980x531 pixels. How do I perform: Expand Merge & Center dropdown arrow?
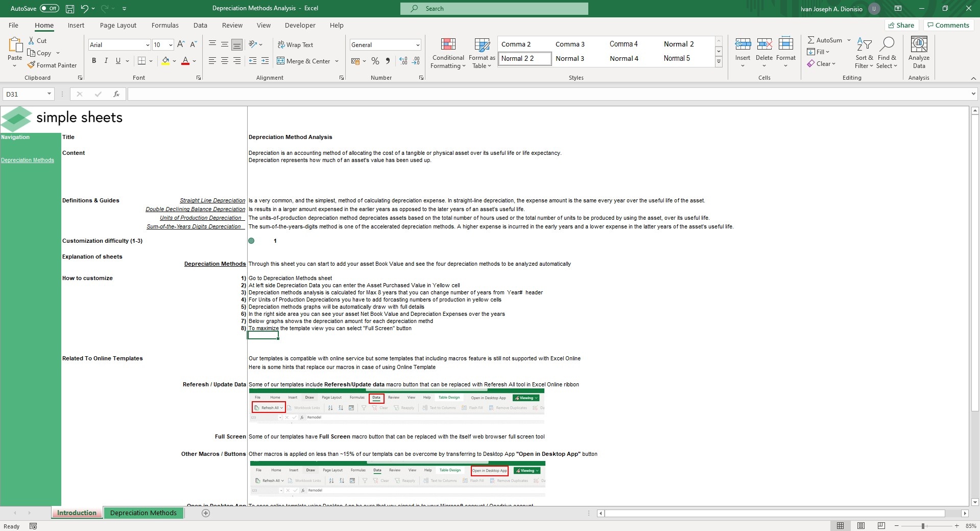pyautogui.click(x=337, y=61)
